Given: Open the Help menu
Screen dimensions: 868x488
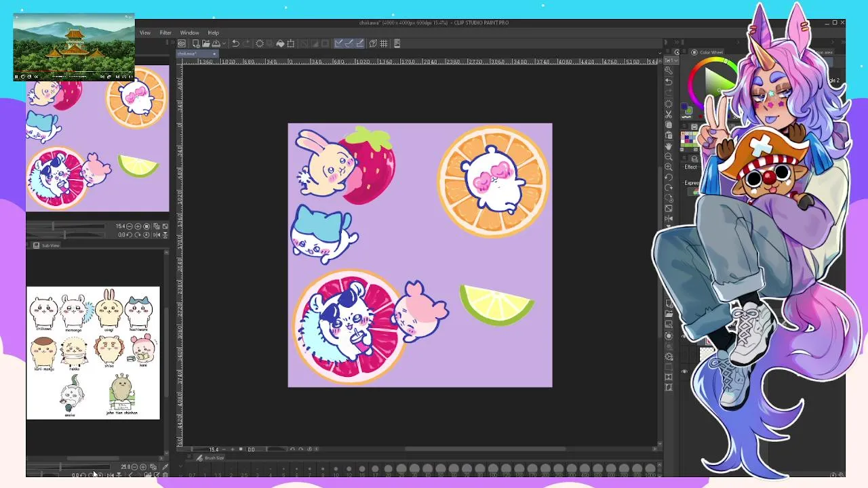Looking at the screenshot, I should [213, 33].
